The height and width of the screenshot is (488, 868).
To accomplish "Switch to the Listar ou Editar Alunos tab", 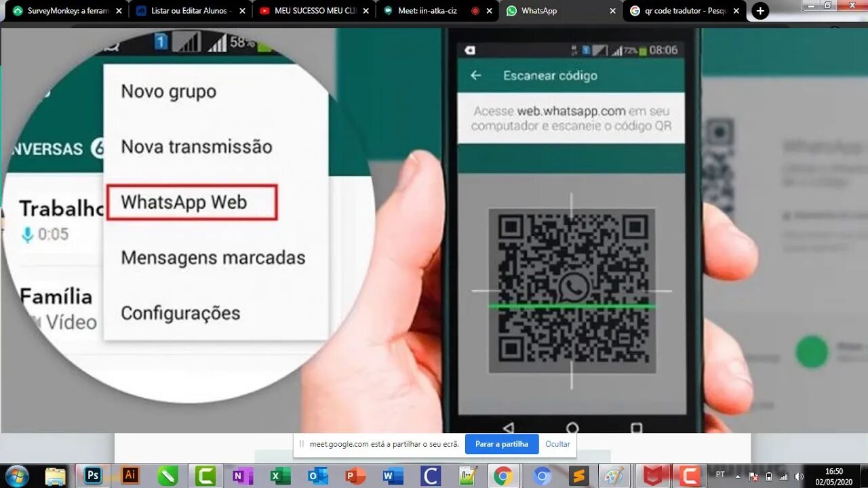I will pyautogui.click(x=190, y=11).
